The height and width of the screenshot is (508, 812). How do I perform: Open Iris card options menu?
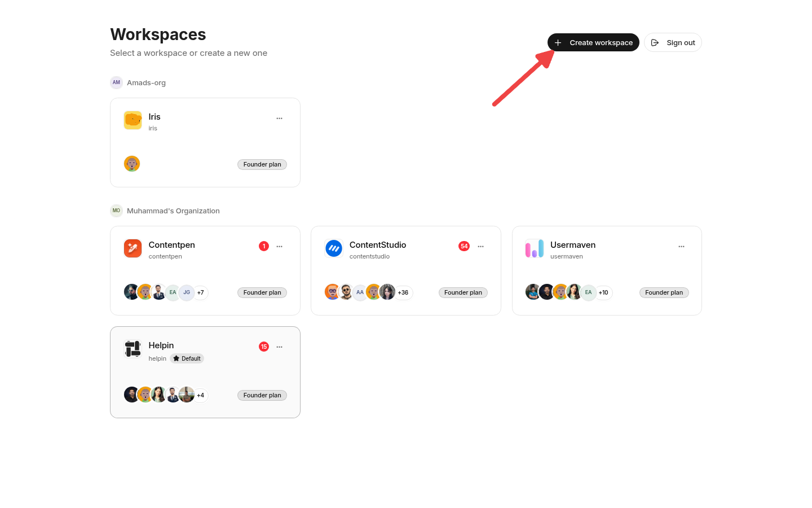pyautogui.click(x=279, y=119)
